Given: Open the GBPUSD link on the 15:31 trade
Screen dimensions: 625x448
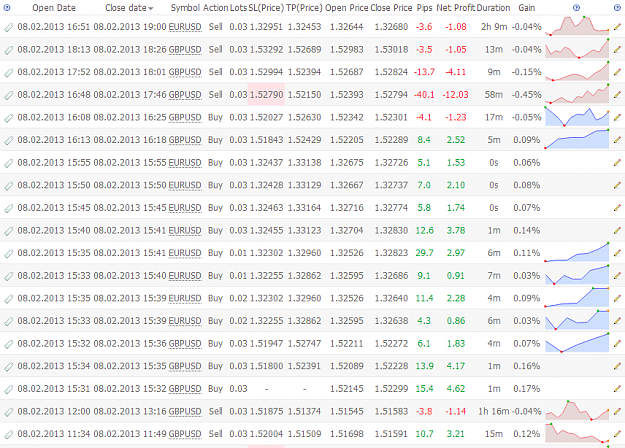Looking at the screenshot, I should pyautogui.click(x=185, y=389).
